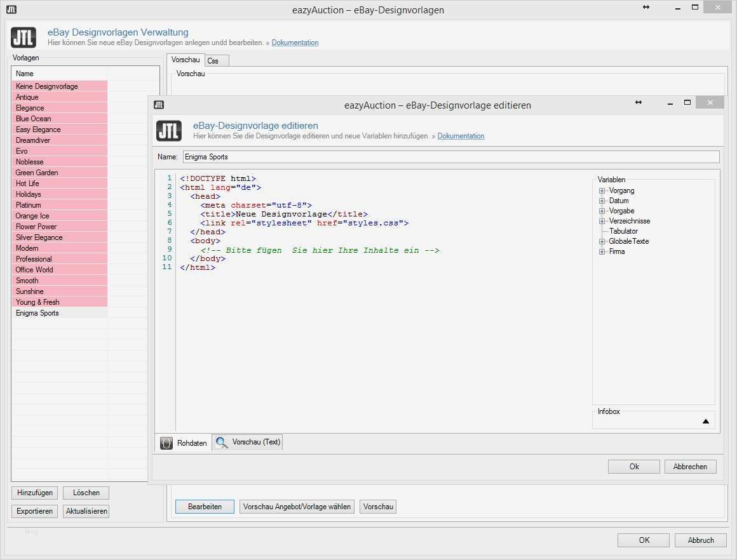The width and height of the screenshot is (737, 560).
Task: Click Abbrechen to cancel editing
Action: coord(690,467)
